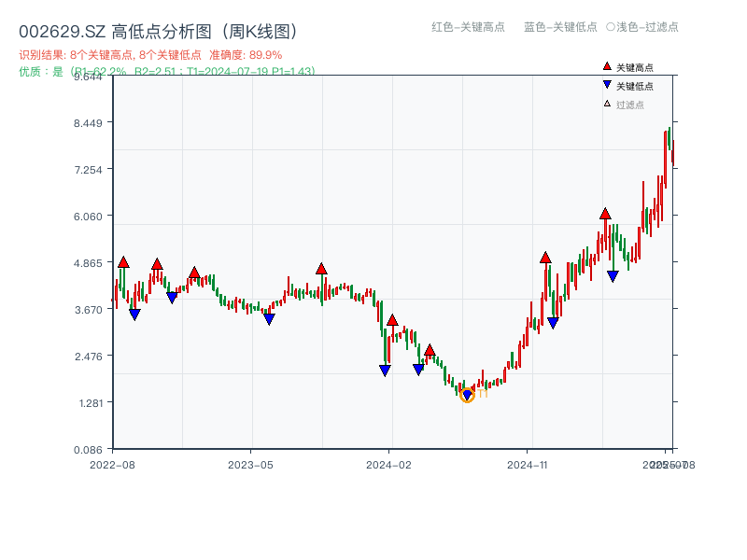The width and height of the screenshot is (747, 560).
Task: Click the chart title 002629.SZ 高低点分析图
Action: [158, 32]
